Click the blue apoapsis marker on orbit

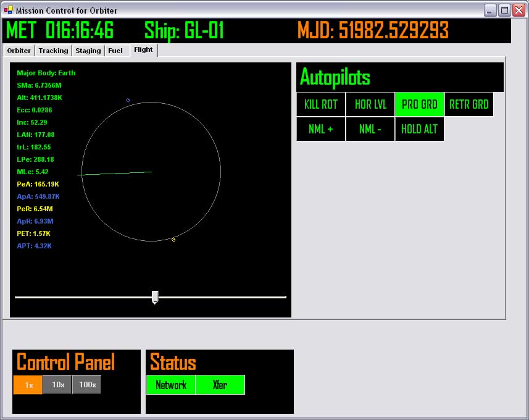pos(128,100)
